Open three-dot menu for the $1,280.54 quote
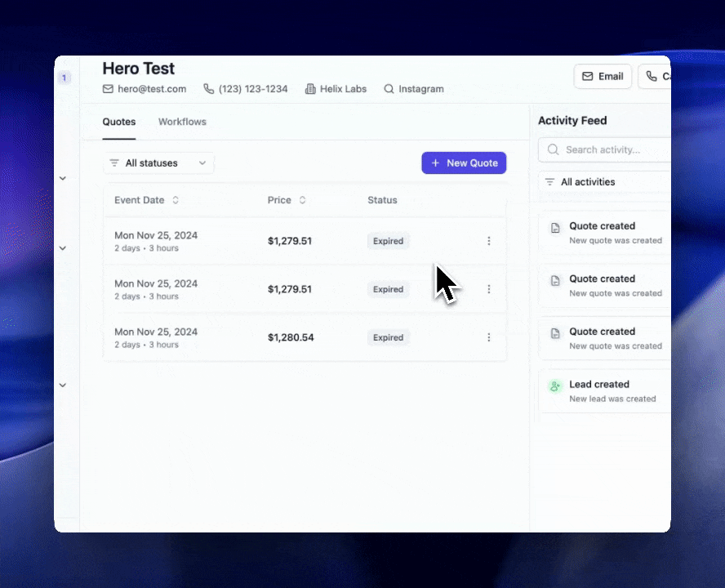 point(489,337)
